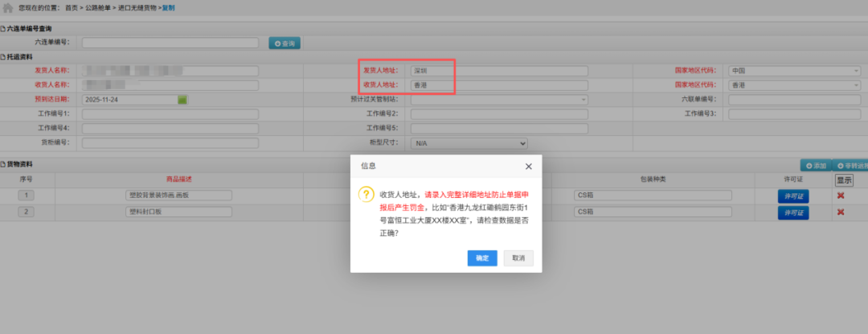Click the 塑料封口板 description field
The height and width of the screenshot is (334, 868).
(178, 212)
